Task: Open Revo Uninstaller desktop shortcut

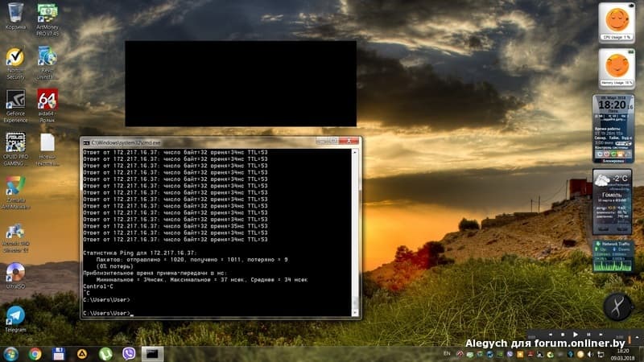Action: click(47, 58)
